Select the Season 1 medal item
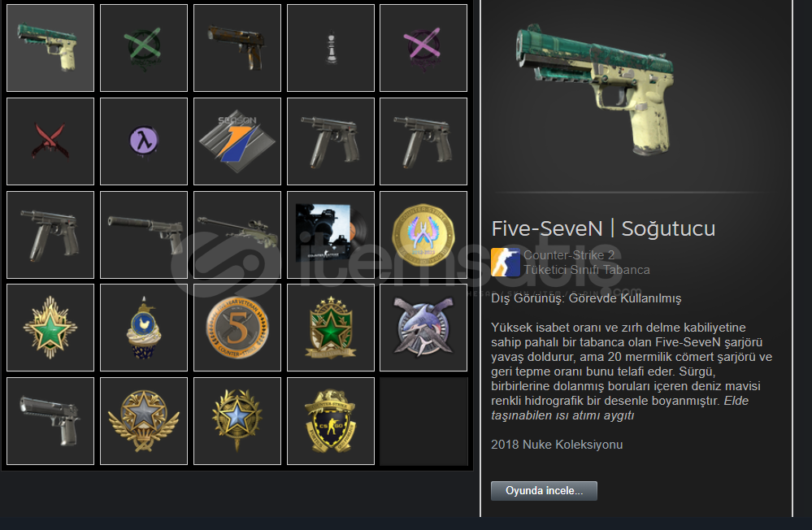 237,141
